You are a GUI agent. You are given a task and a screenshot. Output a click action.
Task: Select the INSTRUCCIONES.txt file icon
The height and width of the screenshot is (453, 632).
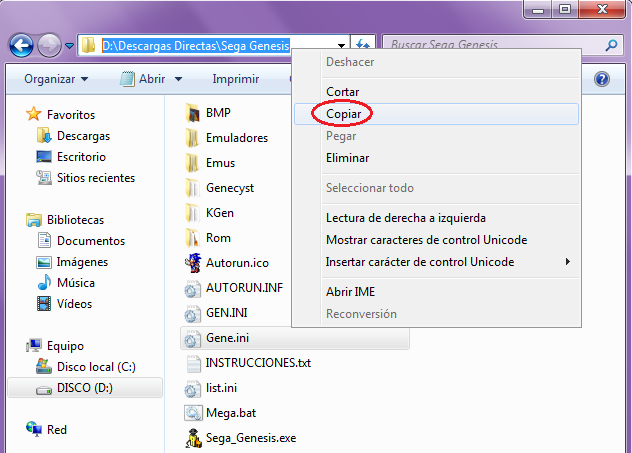tap(193, 363)
